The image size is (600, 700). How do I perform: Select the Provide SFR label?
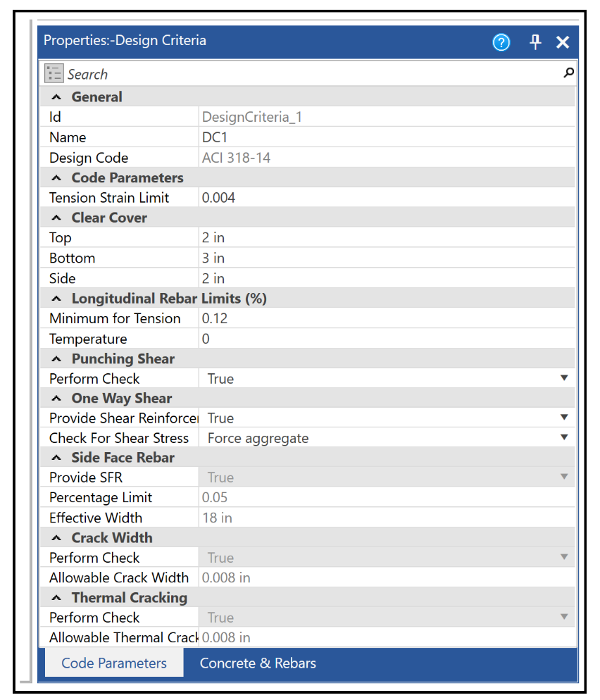86,477
